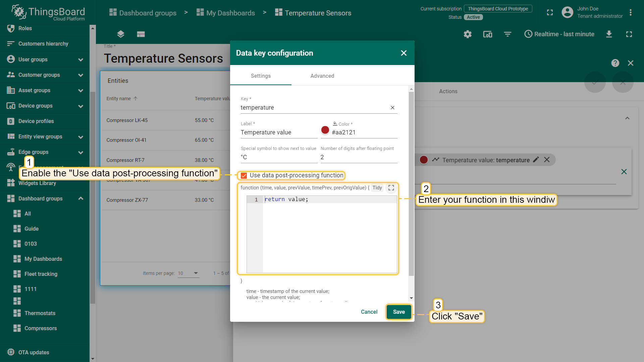Click red dot on Temperature value chip
Viewport: 644px width, 362px height.
click(x=424, y=160)
